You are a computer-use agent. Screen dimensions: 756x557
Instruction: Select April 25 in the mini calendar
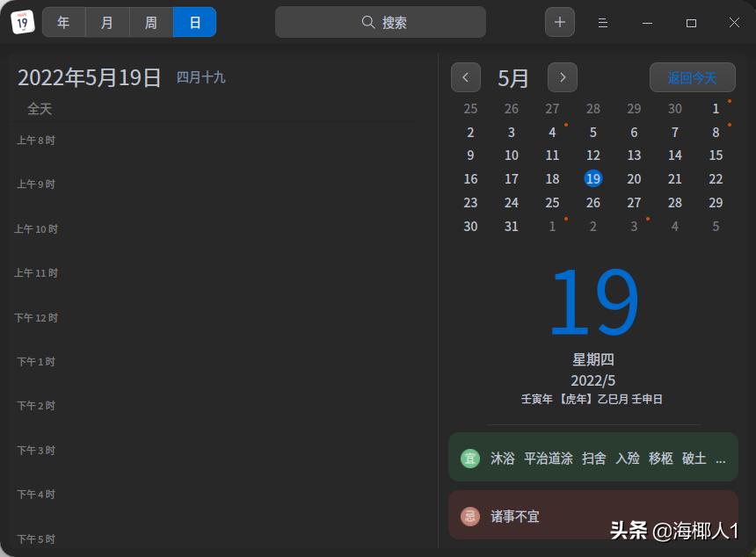[x=470, y=108]
